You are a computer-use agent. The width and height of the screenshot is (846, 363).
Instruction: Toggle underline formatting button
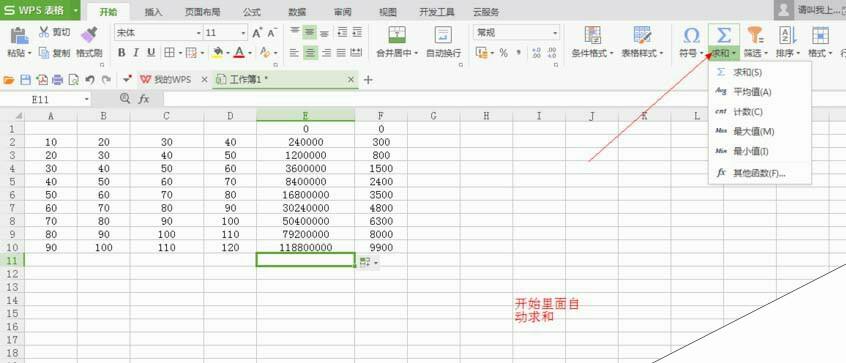coord(151,52)
